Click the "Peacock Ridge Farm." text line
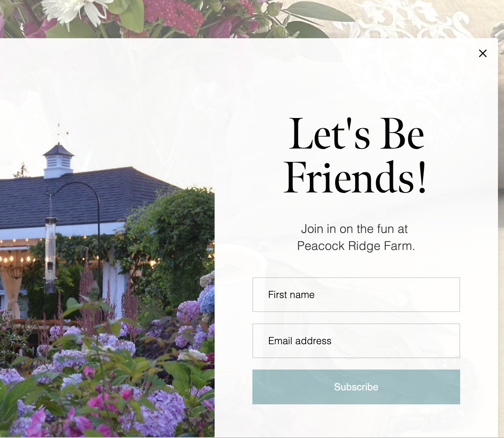 [356, 246]
